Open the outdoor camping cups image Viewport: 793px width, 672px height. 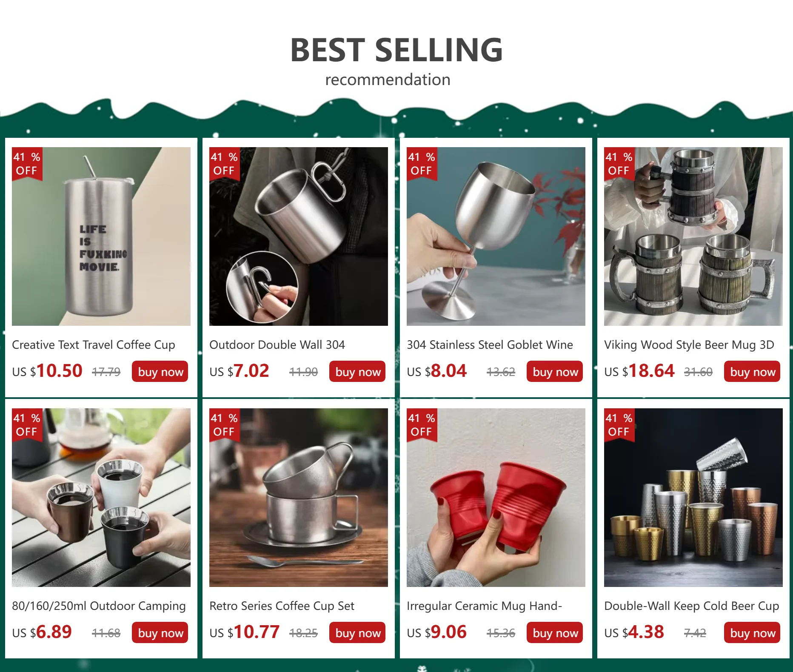[x=101, y=498]
